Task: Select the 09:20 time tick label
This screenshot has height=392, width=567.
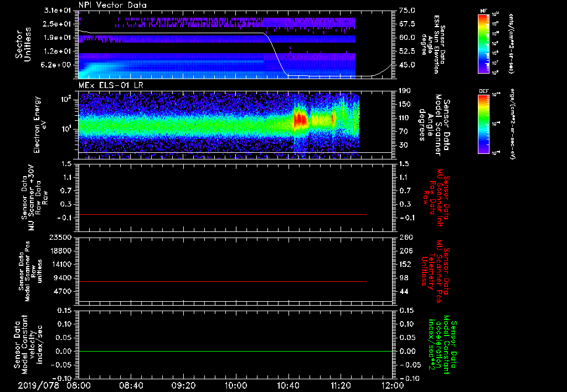Action: coord(184,384)
